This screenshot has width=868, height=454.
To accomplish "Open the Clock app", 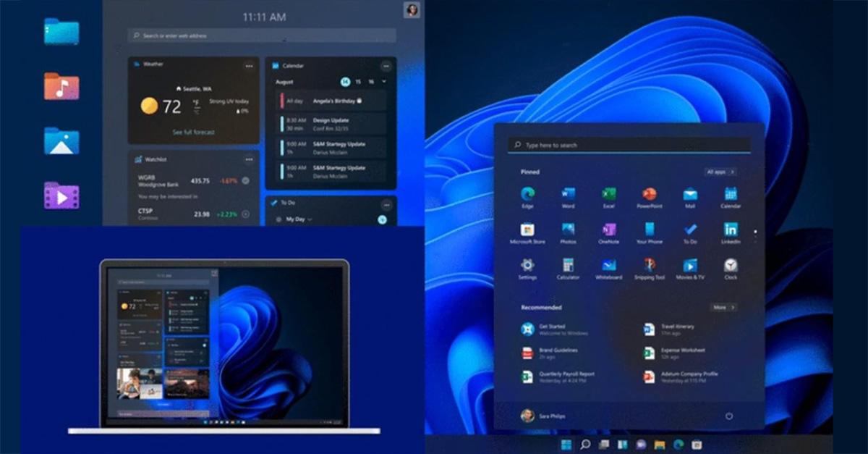I will 731,268.
